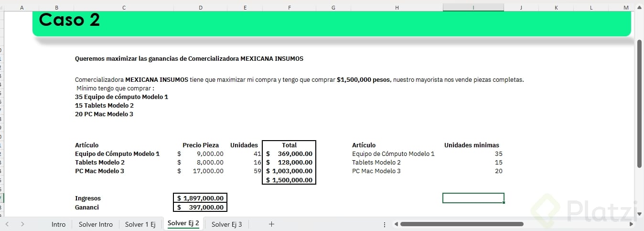Click horizontal scrollbar left arrow
Viewport: 644px width, 231px height.
tap(395, 224)
